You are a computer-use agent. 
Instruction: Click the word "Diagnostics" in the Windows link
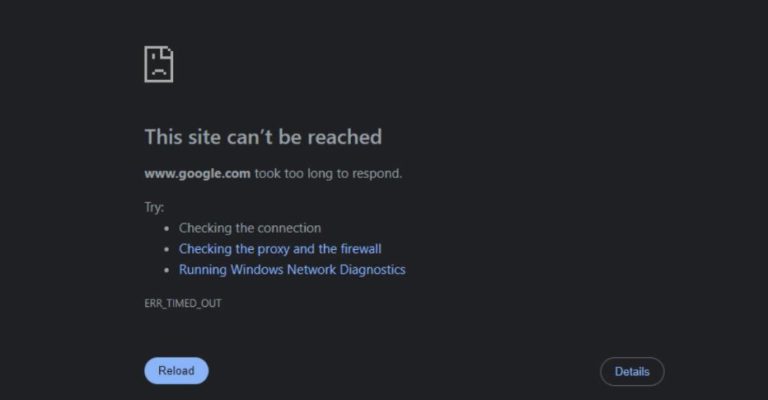click(371, 270)
